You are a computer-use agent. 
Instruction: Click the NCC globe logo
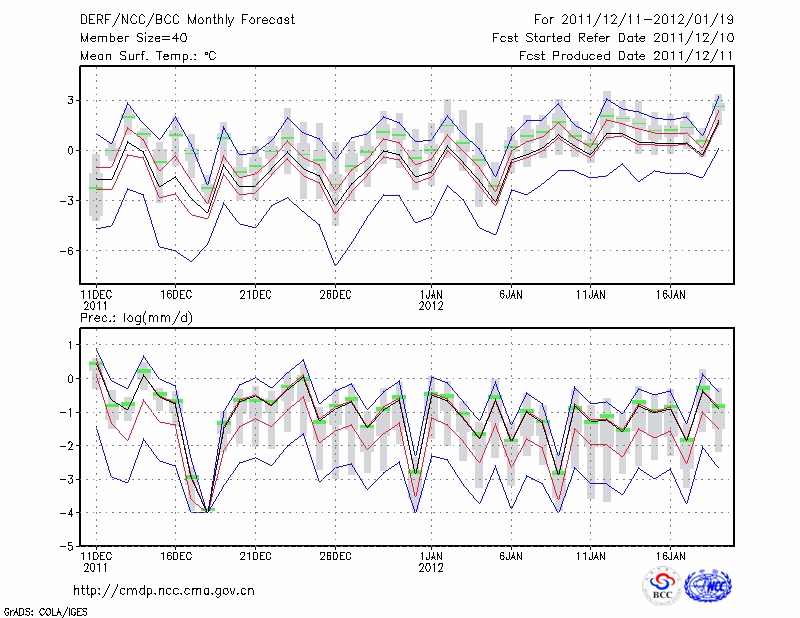(x=708, y=587)
